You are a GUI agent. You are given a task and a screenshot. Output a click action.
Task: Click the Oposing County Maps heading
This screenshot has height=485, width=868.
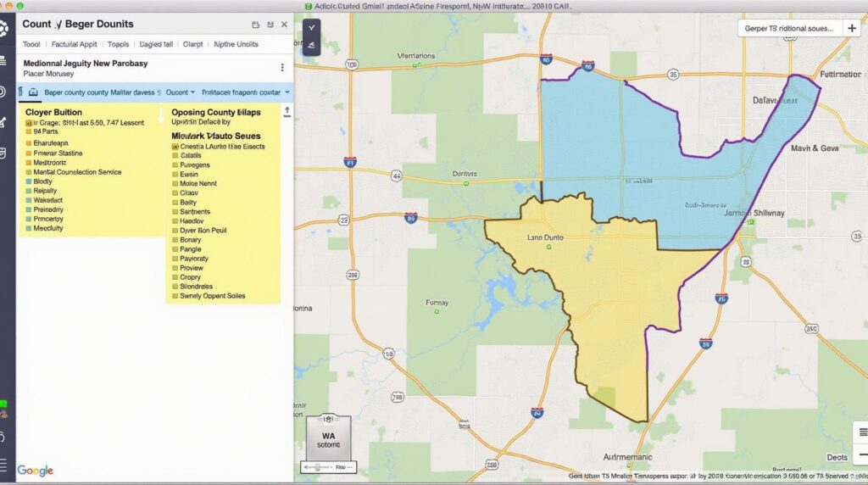pyautogui.click(x=216, y=113)
